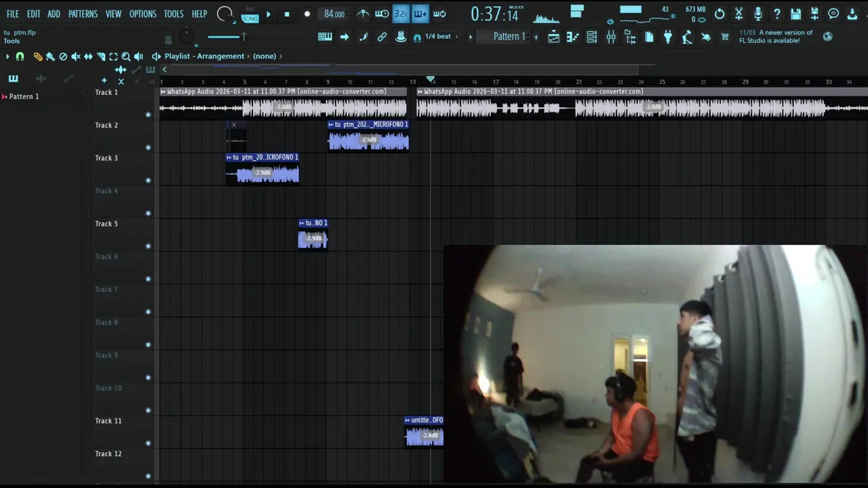Open the OPTIONS menu

[142, 14]
